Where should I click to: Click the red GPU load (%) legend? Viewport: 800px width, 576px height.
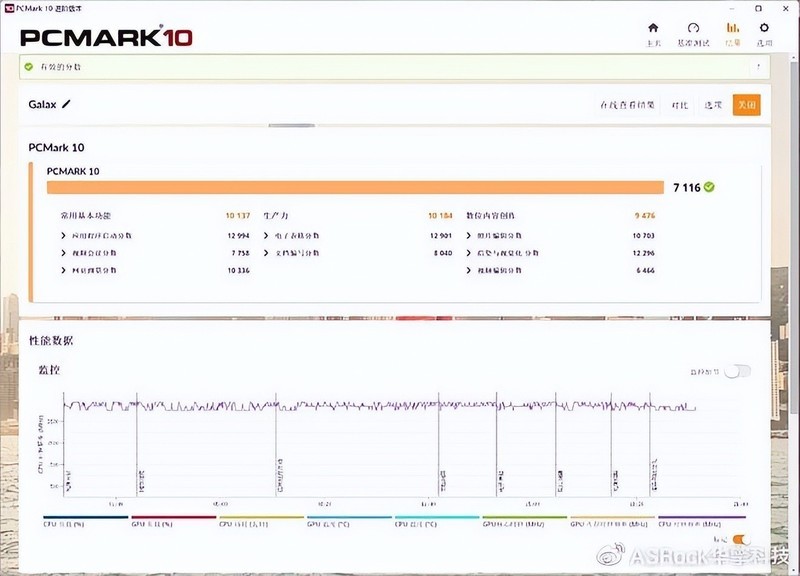tap(173, 521)
